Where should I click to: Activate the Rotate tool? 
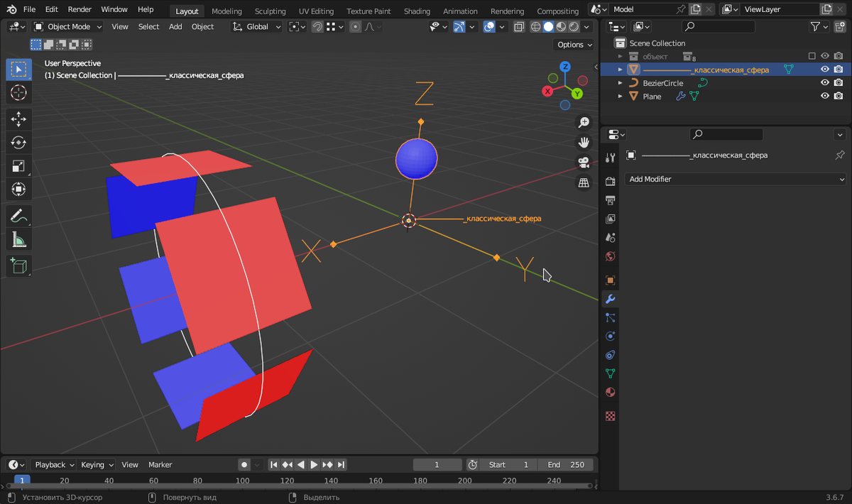[19, 143]
